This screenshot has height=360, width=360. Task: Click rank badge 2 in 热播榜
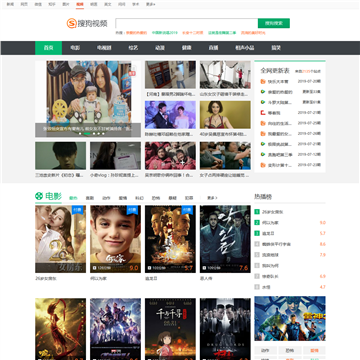click(257, 222)
